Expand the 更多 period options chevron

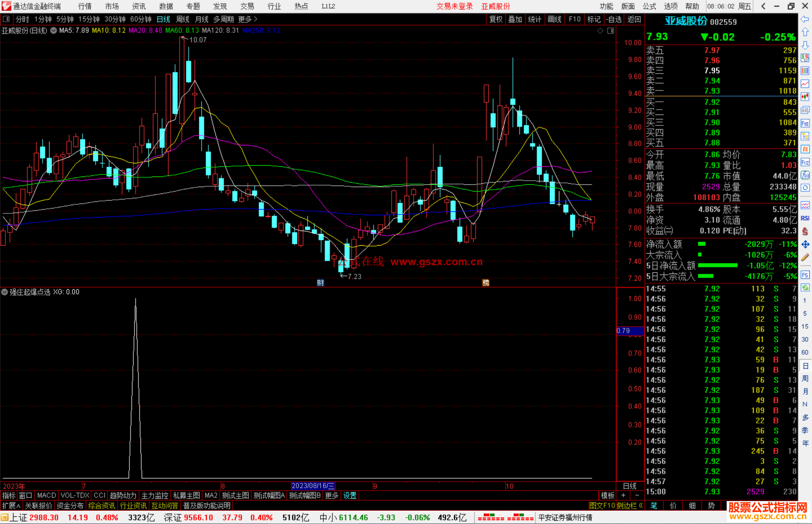256,19
